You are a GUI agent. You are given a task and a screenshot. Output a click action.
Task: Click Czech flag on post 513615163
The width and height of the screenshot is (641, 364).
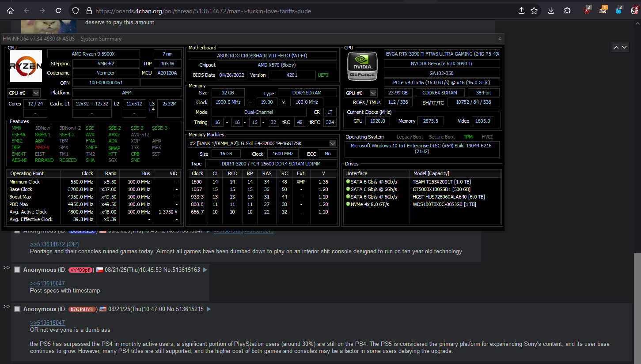pos(99,270)
